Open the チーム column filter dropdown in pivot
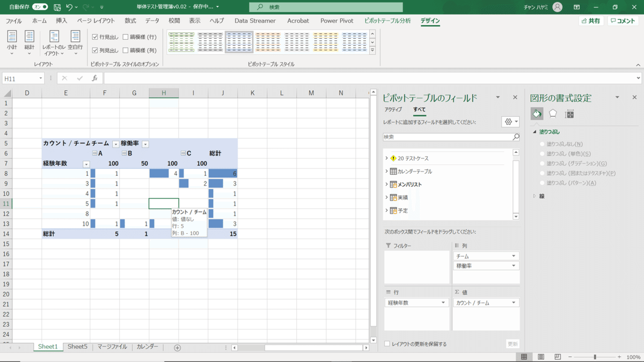Image resolution: width=644 pixels, height=362 pixels. pyautogui.click(x=115, y=144)
